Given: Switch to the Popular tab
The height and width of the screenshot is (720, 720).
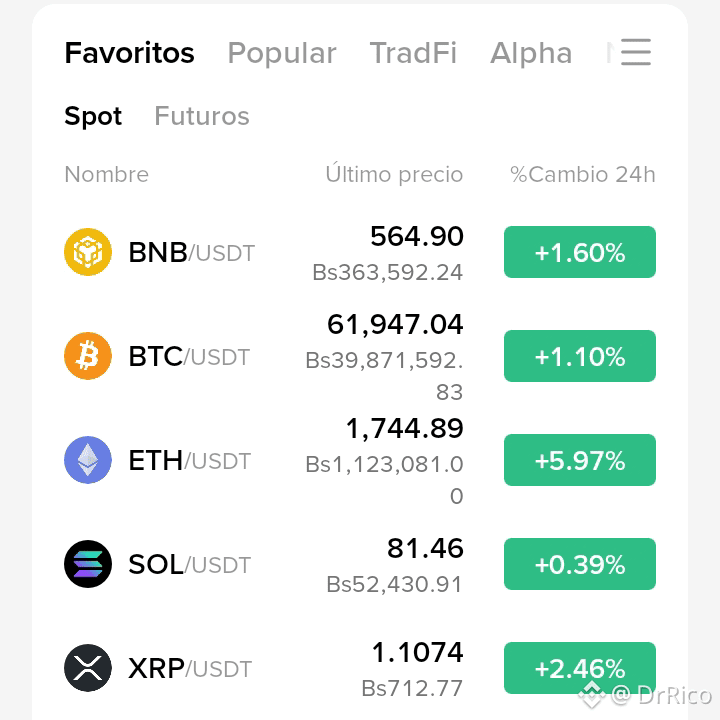Looking at the screenshot, I should pyautogui.click(x=282, y=54).
